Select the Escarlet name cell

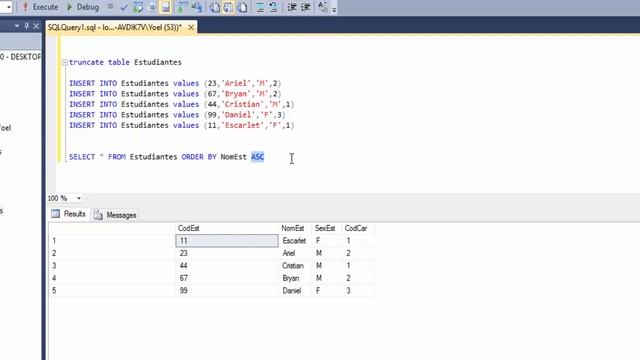[x=295, y=241]
